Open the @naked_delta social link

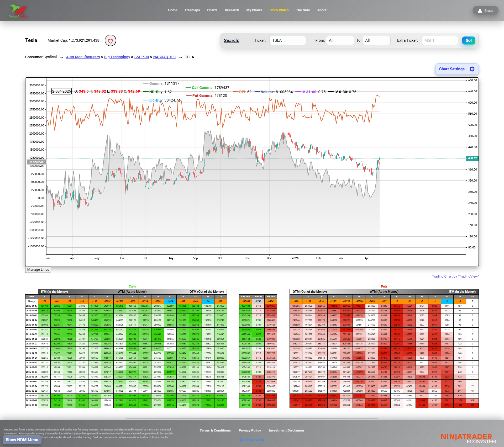[x=252, y=439]
